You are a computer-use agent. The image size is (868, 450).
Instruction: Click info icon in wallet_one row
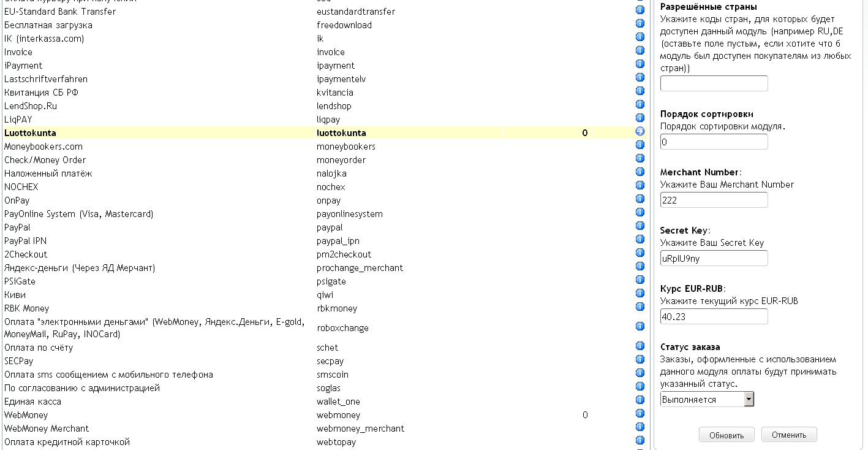coord(640,400)
